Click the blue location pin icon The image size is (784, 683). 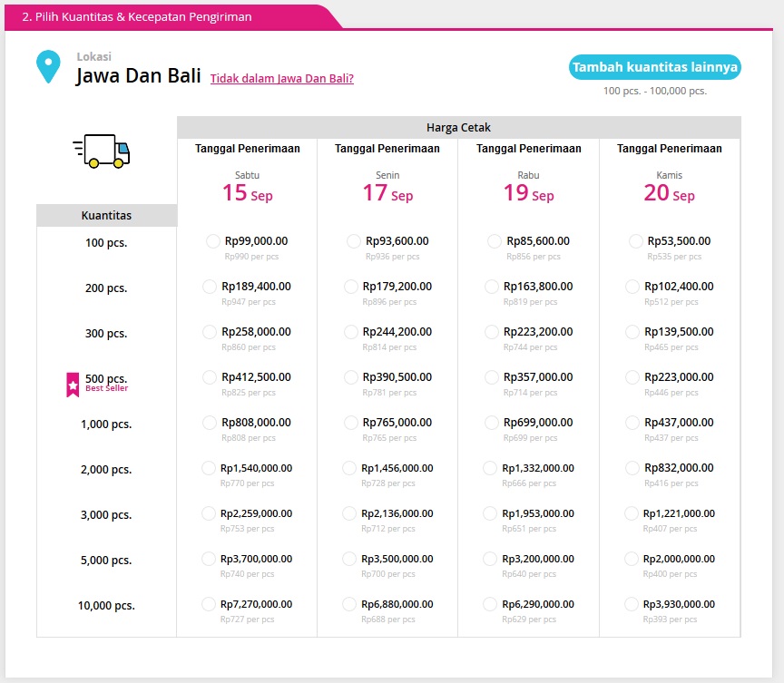point(47,68)
